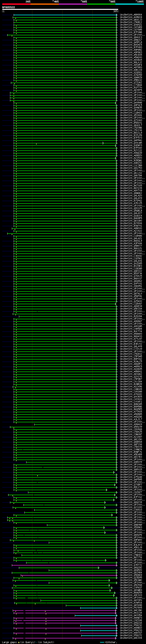146x644 pixels.
Task: Select hit label UniRef100_A7Q059
Action: [131, 75]
